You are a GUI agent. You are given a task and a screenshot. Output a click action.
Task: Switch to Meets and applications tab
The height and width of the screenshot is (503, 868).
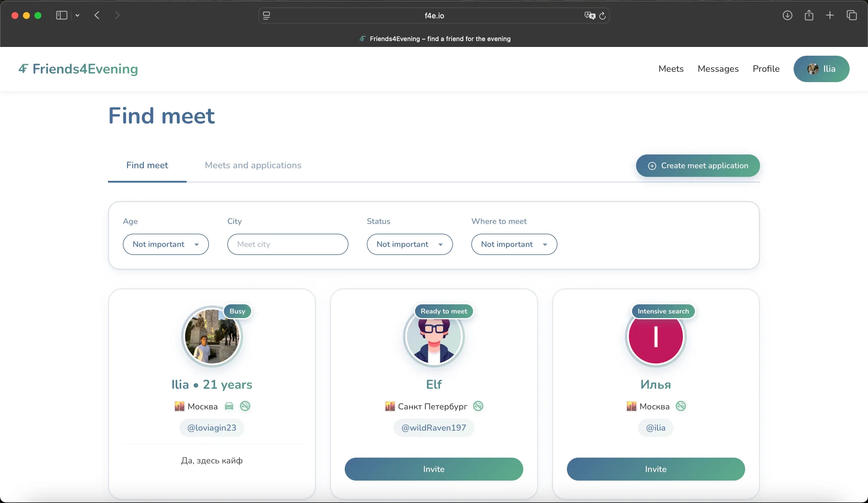(x=253, y=165)
